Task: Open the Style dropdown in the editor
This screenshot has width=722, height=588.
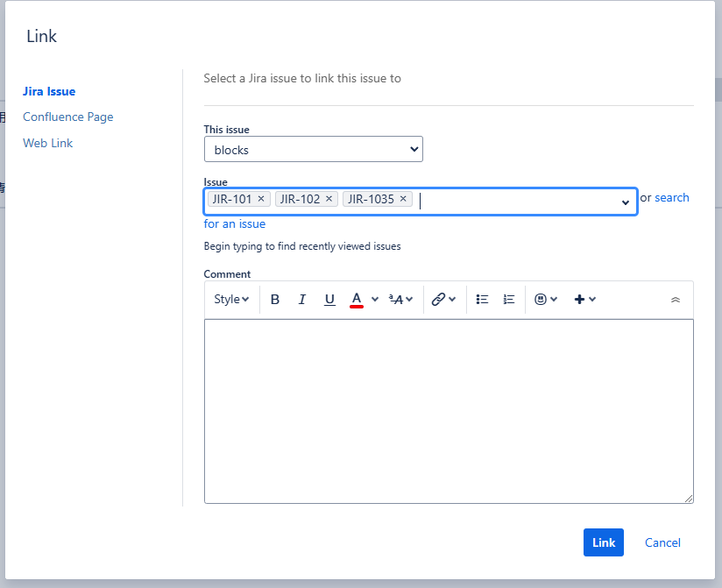Action: click(230, 299)
